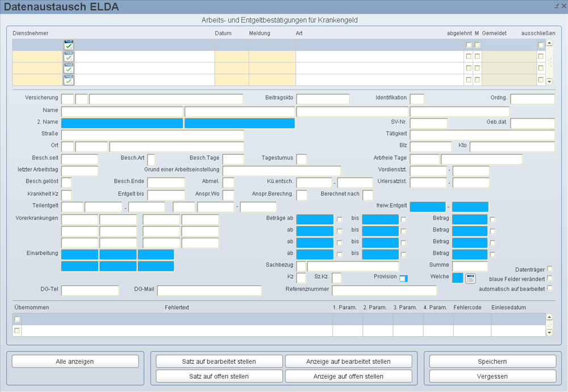The image size is (568, 392).
Task: Focus the Tagesturnus field
Action: click(x=302, y=159)
